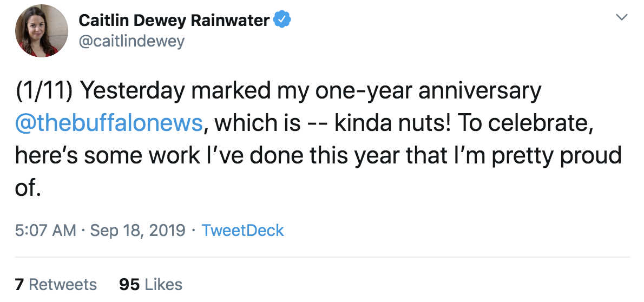Click the bold number 95 like count

pyautogui.click(x=129, y=284)
